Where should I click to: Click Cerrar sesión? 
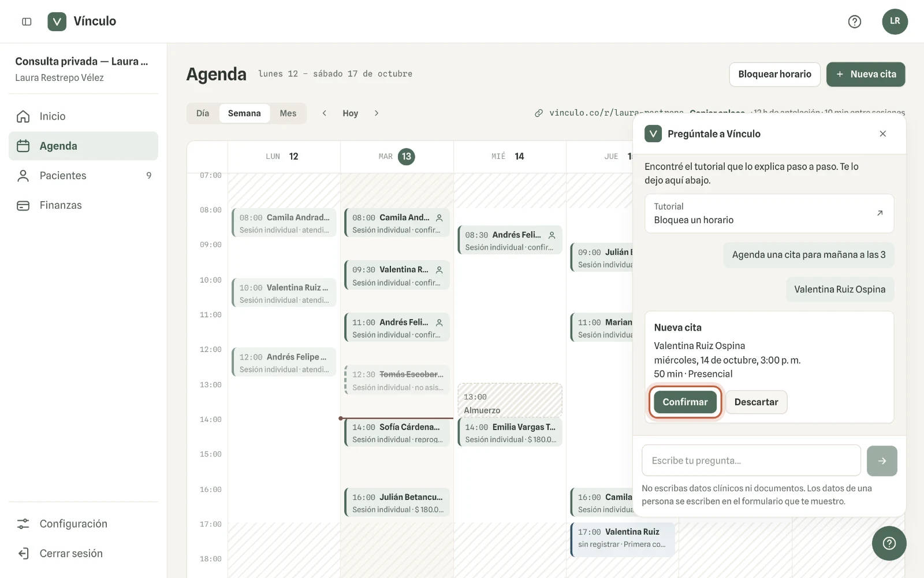[83, 553]
